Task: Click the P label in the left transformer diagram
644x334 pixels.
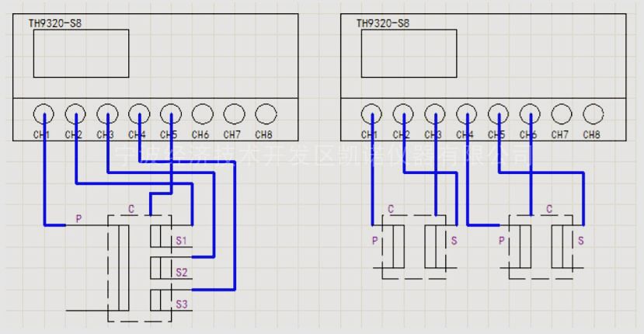Action: (78, 218)
